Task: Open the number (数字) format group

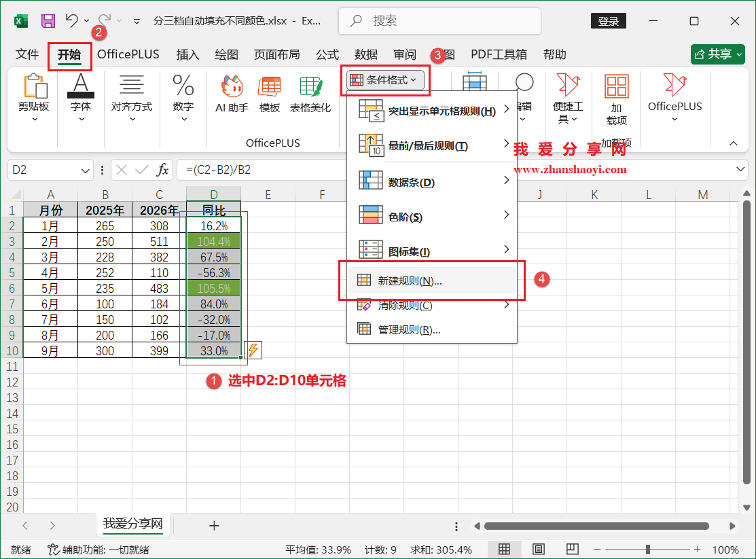Action: pyautogui.click(x=183, y=98)
